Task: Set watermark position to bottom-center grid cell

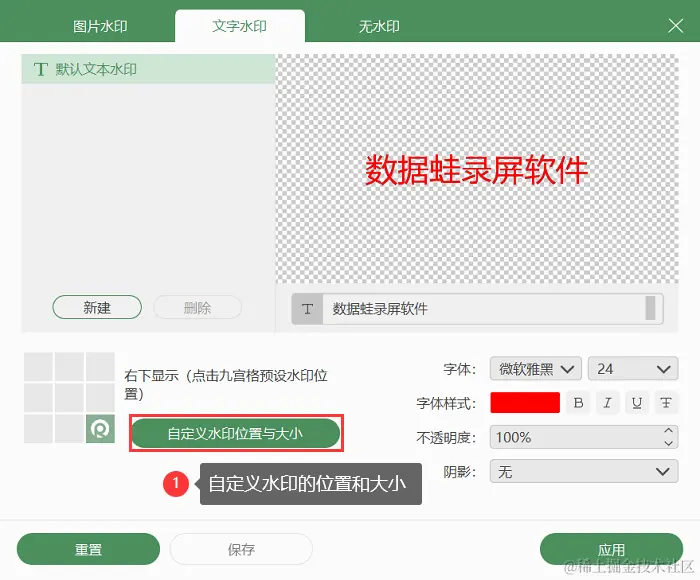Action: point(69,428)
